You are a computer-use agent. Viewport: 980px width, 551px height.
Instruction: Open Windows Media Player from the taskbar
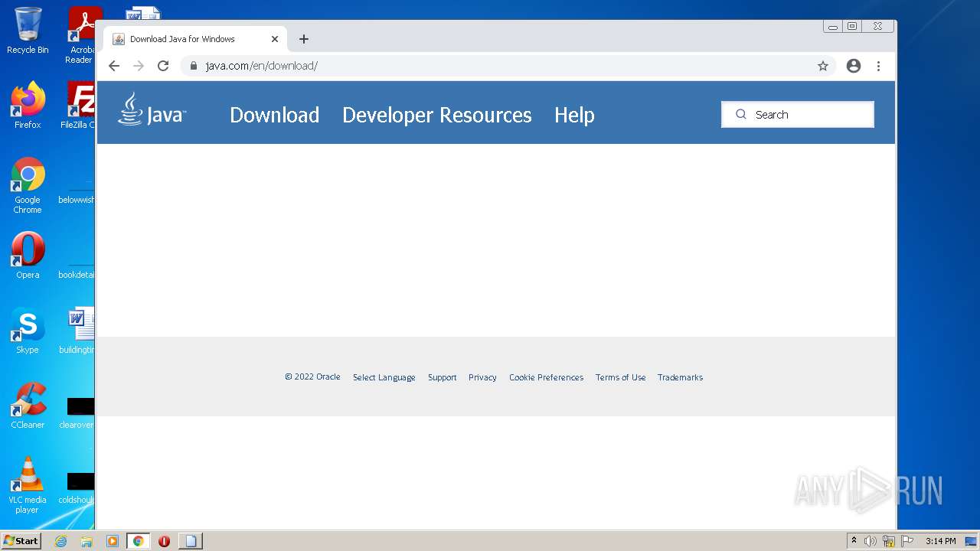pyautogui.click(x=113, y=541)
